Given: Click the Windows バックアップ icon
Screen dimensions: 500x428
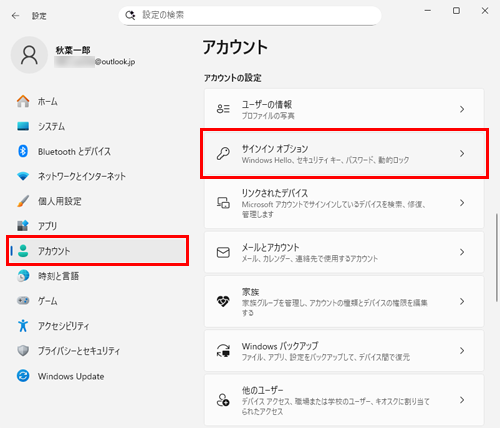Looking at the screenshot, I should click(x=223, y=351).
